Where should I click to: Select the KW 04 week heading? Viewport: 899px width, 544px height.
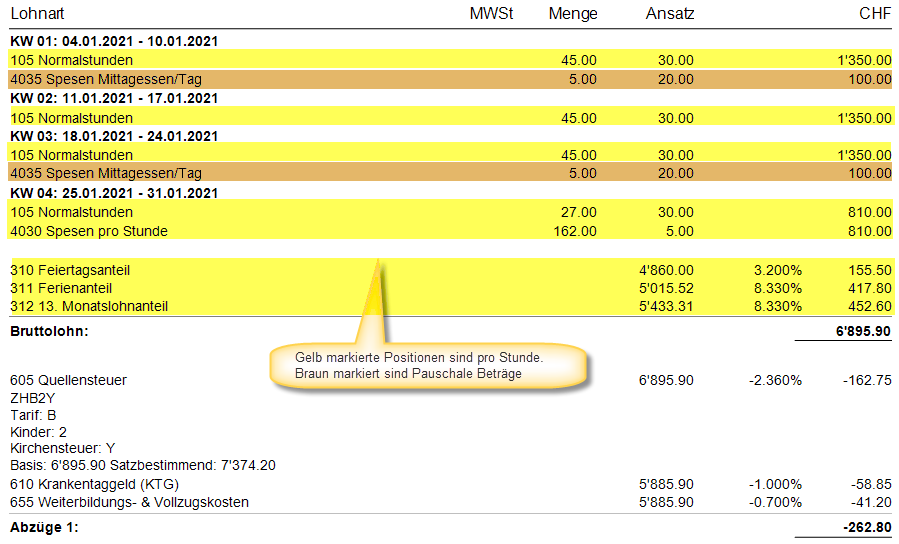(x=114, y=192)
